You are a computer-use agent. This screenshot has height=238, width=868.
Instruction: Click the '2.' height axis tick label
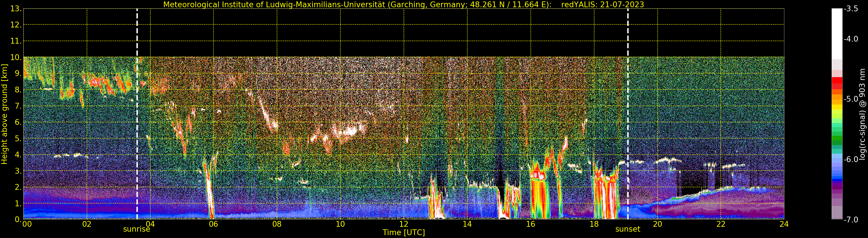[18, 187]
